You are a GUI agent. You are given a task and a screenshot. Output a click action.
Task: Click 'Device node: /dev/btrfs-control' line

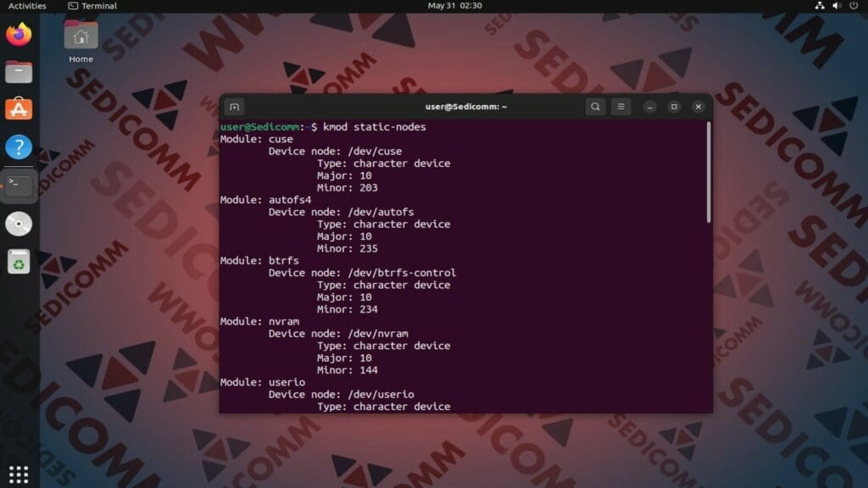[x=363, y=273]
